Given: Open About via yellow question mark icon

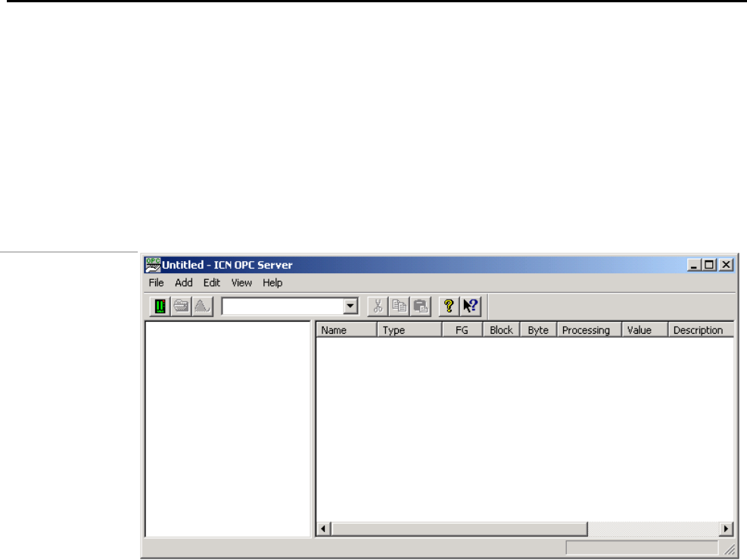Looking at the screenshot, I should [x=449, y=306].
